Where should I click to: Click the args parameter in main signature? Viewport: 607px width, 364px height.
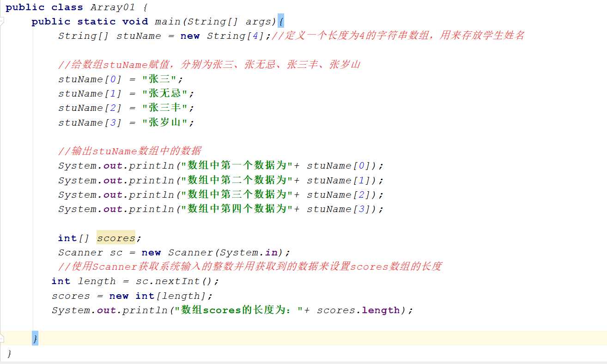click(259, 22)
